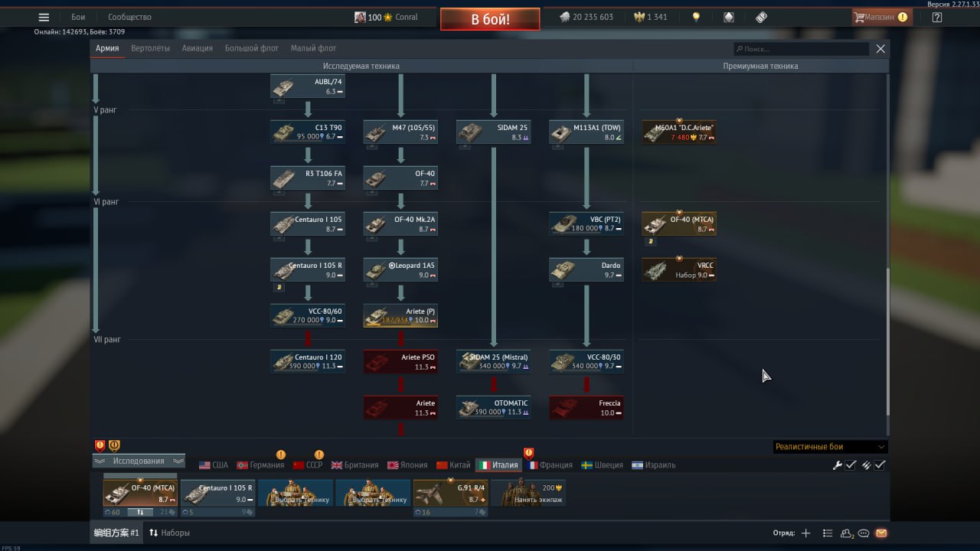
Task: Select VCC-80/60 vehicle card
Action: click(x=308, y=316)
